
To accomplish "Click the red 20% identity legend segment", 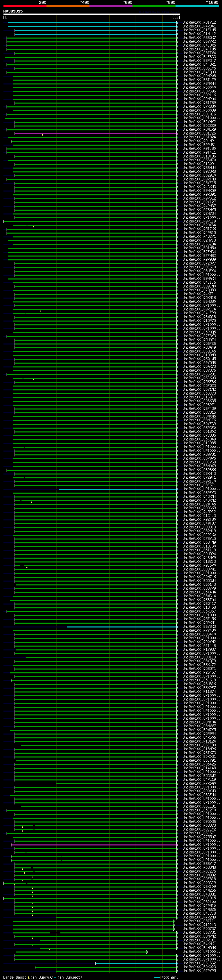I will [x=25, y=6].
